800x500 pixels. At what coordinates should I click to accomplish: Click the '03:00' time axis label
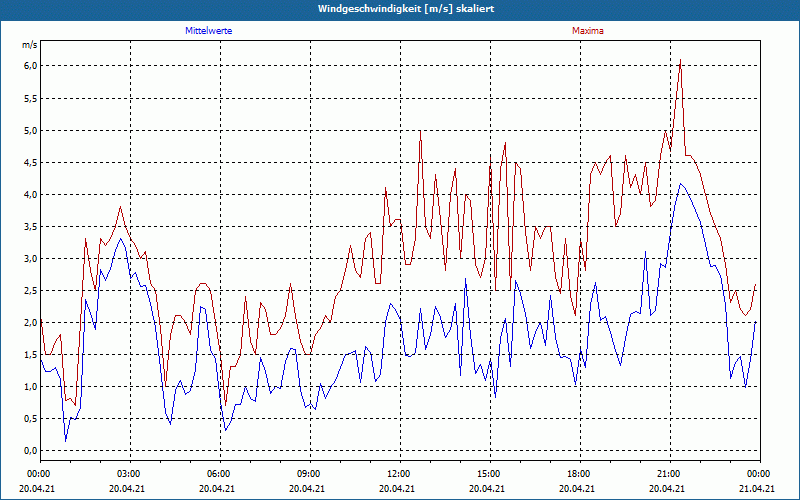click(x=128, y=474)
